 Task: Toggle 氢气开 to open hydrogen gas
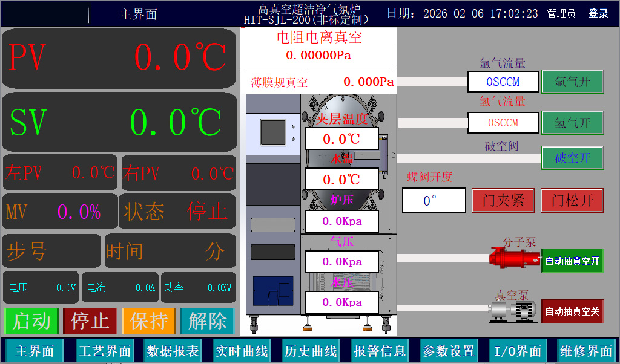point(572,123)
